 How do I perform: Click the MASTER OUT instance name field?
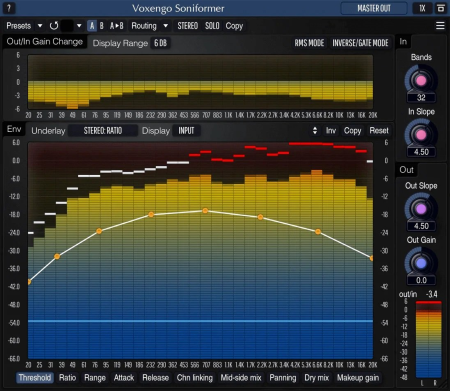[374, 8]
